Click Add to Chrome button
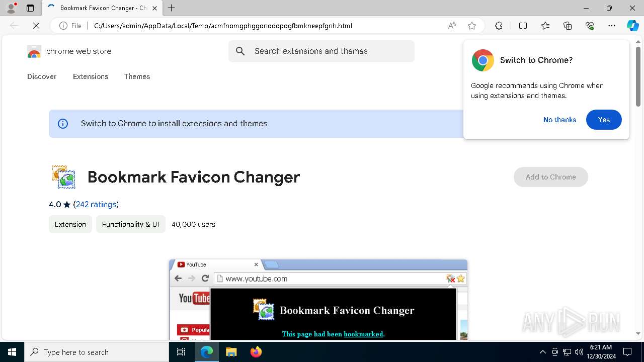The image size is (644, 362). click(550, 177)
